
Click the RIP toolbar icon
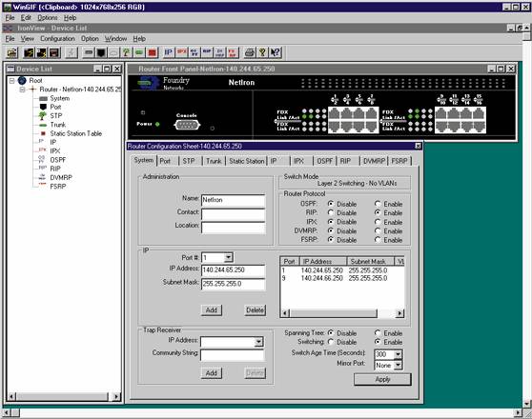207,52
